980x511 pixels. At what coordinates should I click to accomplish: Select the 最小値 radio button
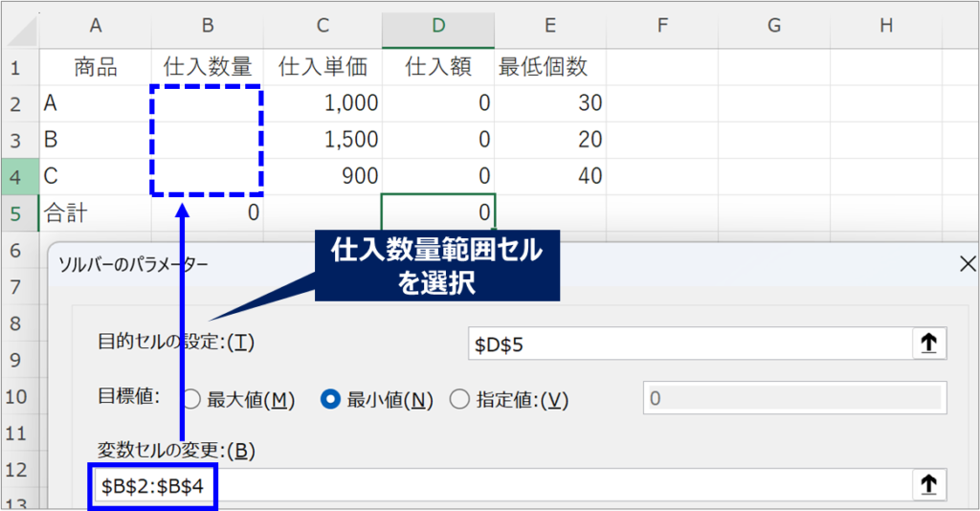(331, 400)
